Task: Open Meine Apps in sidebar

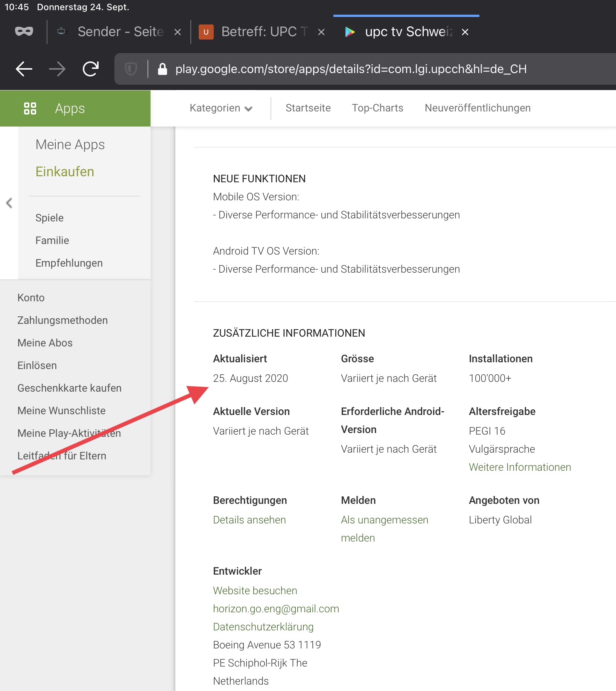Action: point(70,145)
